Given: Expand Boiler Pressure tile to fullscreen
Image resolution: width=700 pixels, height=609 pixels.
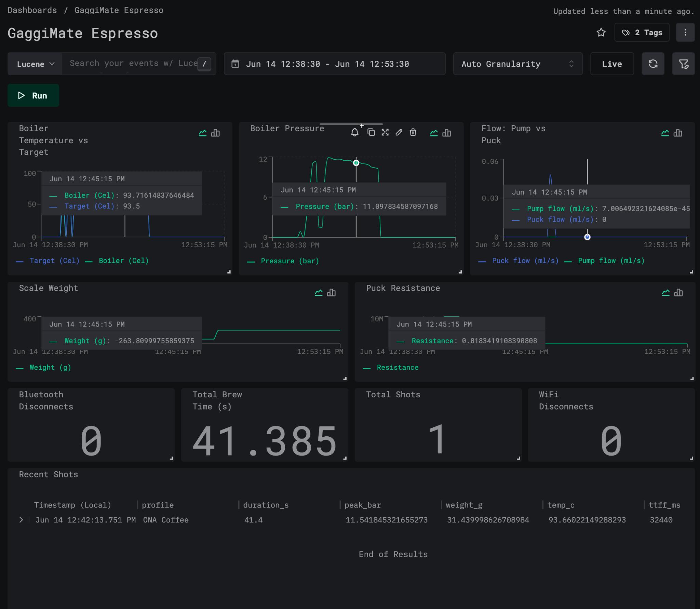Looking at the screenshot, I should tap(385, 132).
